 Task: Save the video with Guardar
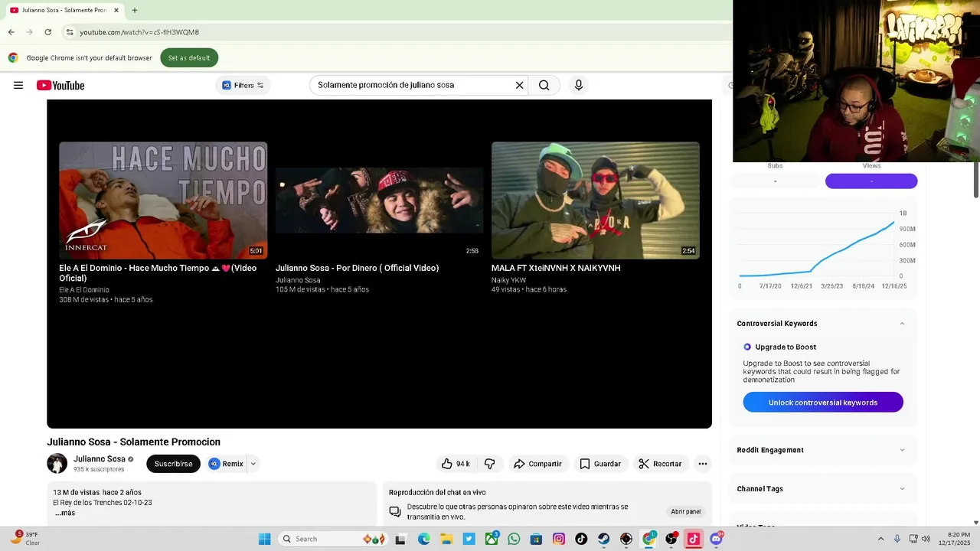600,464
